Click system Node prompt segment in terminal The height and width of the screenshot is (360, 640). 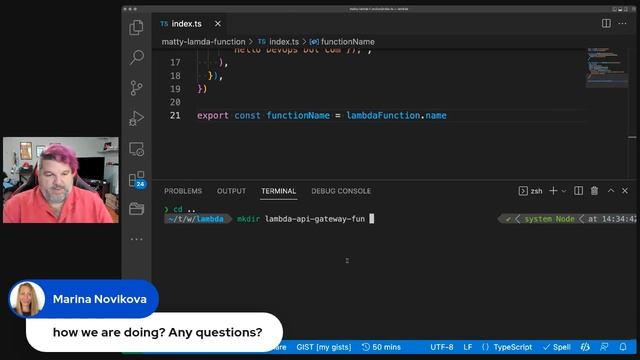click(x=549, y=219)
